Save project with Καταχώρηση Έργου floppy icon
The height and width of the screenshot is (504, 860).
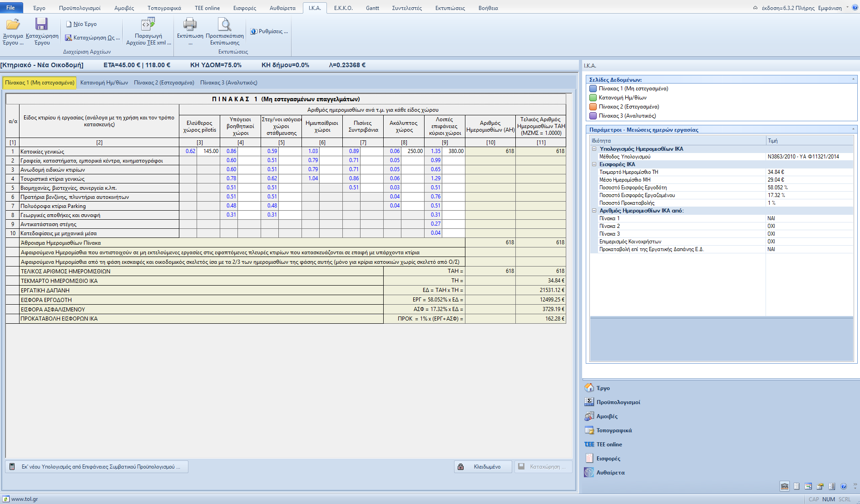(x=42, y=25)
